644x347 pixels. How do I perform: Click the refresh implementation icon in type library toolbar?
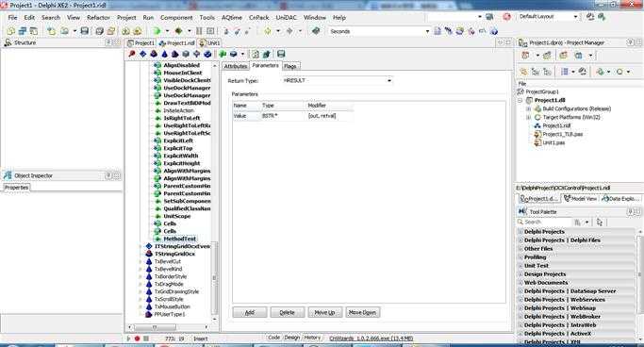(256, 54)
